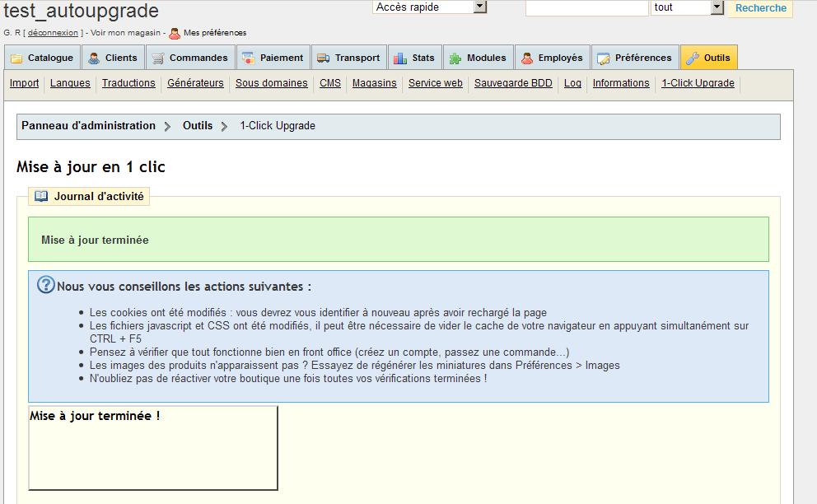Click the reactivate boutique reminder line

288,378
